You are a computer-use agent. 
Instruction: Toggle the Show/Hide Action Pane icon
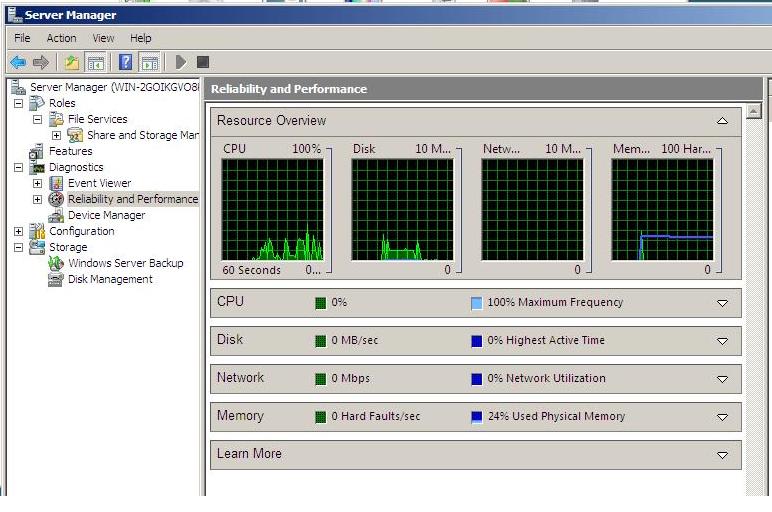150,63
